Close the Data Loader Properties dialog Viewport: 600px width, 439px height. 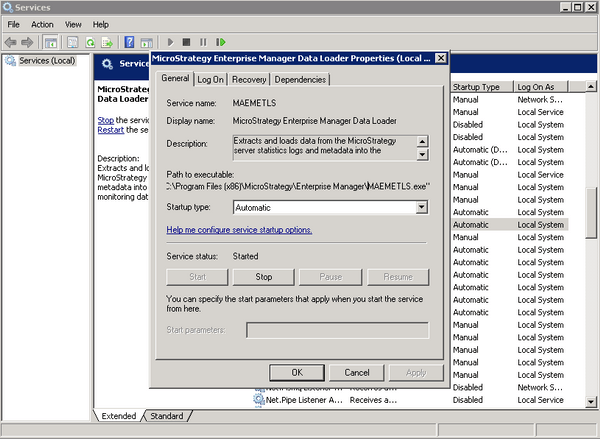[441, 58]
